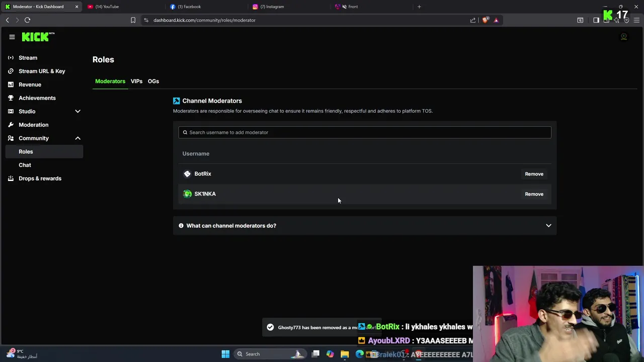Click the Channel Moderators sword badge icon
The width and height of the screenshot is (644, 362).
coord(176,101)
